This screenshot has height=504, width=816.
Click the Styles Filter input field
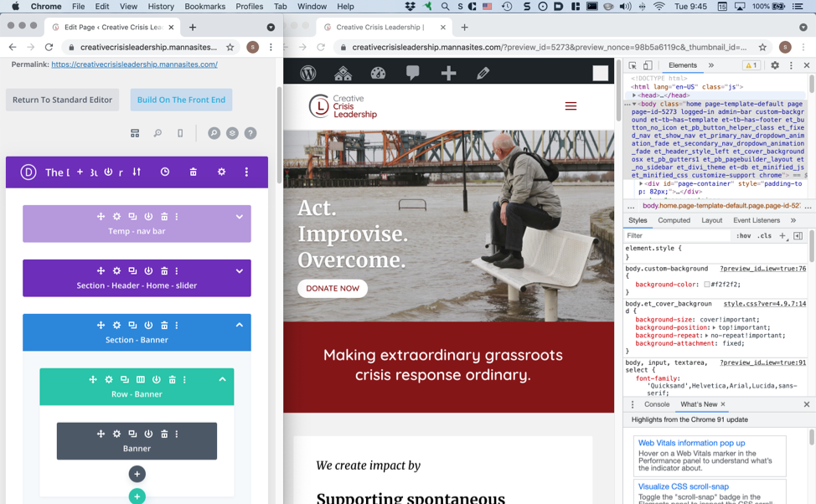coord(677,235)
